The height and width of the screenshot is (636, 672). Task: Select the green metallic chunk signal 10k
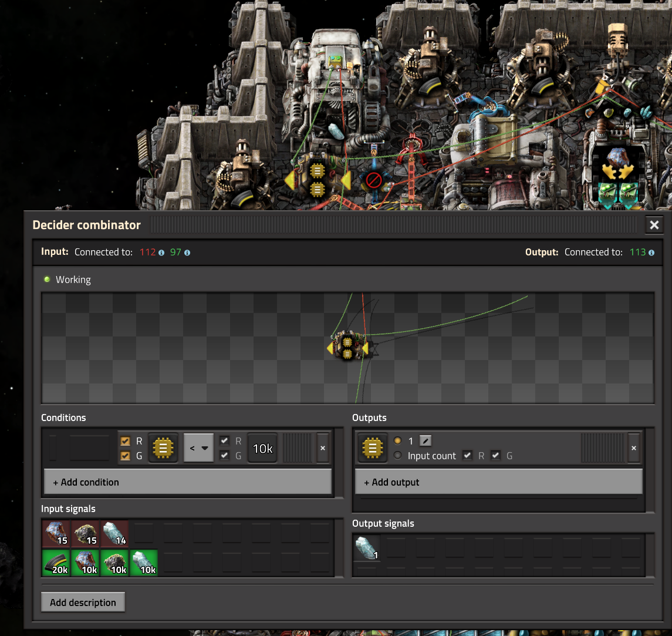[x=85, y=563]
